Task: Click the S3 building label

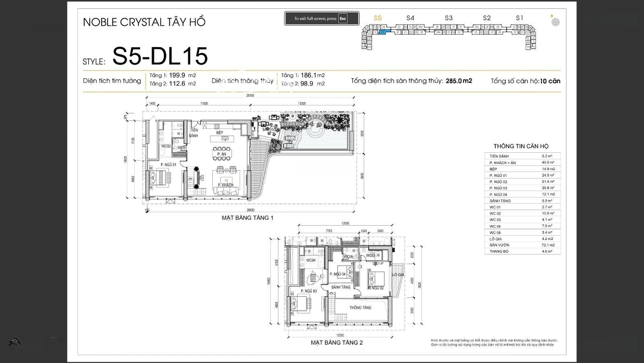Action: pos(448,18)
